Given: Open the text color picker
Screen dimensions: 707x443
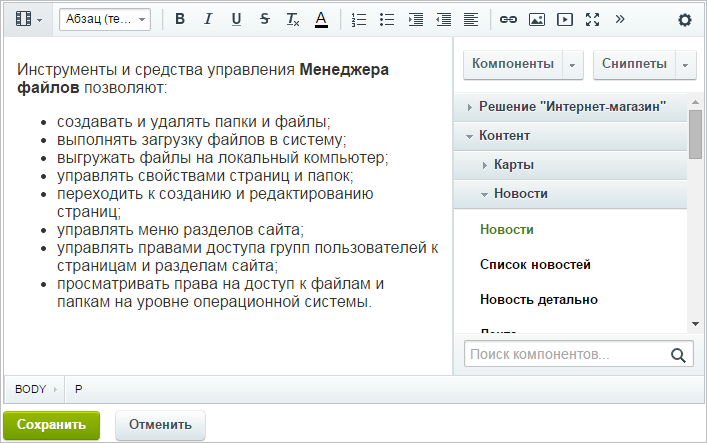Looking at the screenshot, I should (x=320, y=19).
